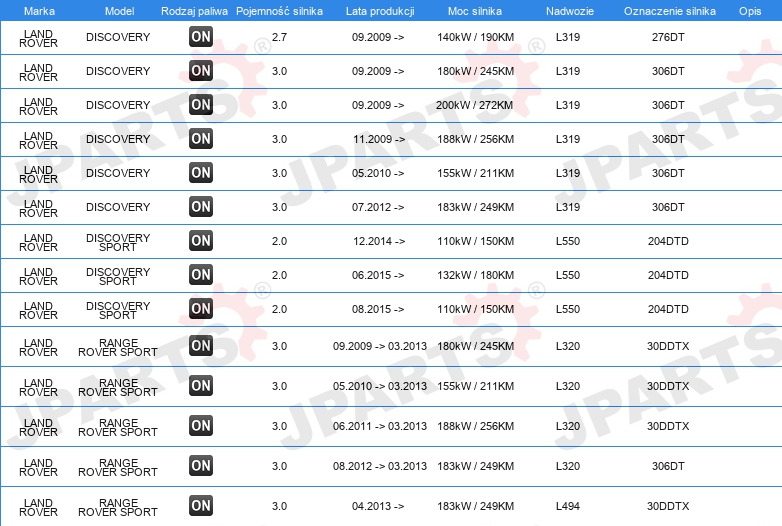
Task: Click the Opis column header
Action: point(750,11)
